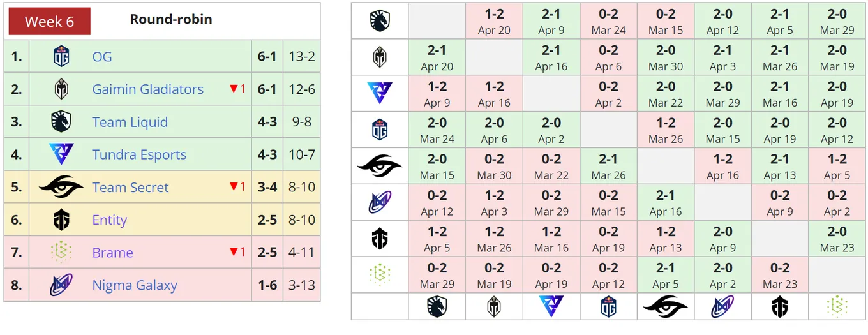This screenshot has width=868, height=335.
Task: Click the 2-0 Mar 23 result cell in Entity row
Action: [837, 239]
